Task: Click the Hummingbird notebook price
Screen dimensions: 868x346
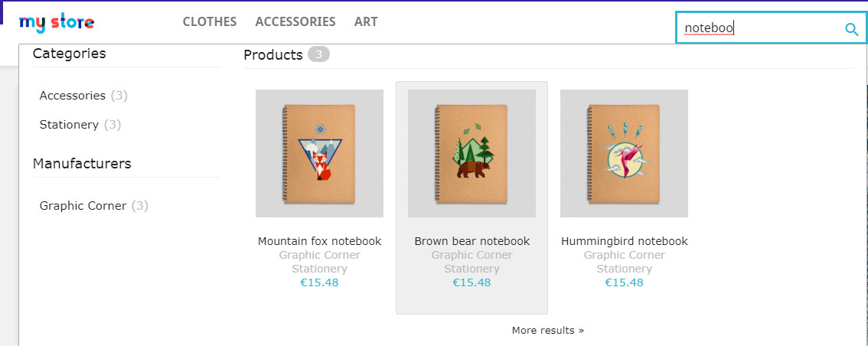Action: (624, 282)
